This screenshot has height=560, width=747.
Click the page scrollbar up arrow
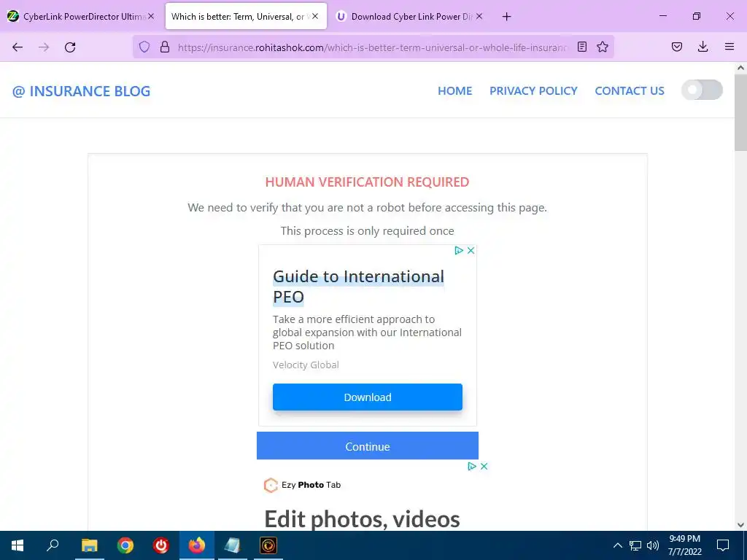coord(740,68)
